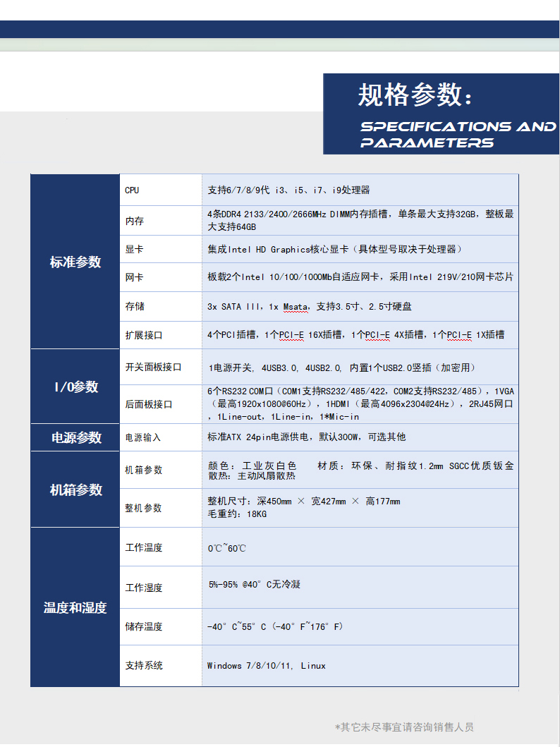
Task: Click the 开关面板接口 row label
Action: point(153,368)
